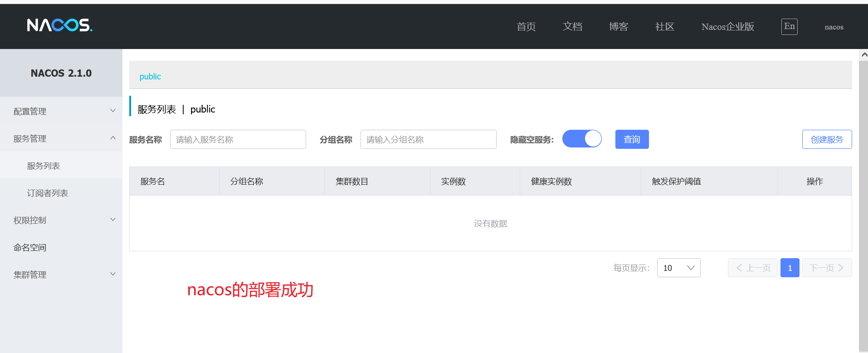The image size is (868, 353).
Task: Go to 首页 in top navigation
Action: pyautogui.click(x=526, y=27)
